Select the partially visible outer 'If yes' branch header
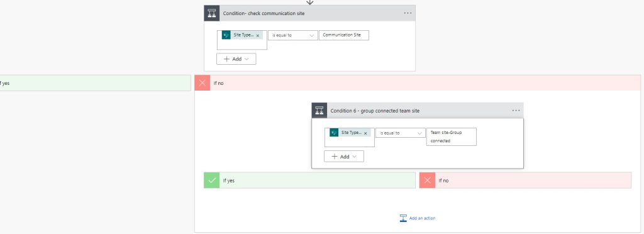This screenshot has width=644, height=234. [96, 83]
